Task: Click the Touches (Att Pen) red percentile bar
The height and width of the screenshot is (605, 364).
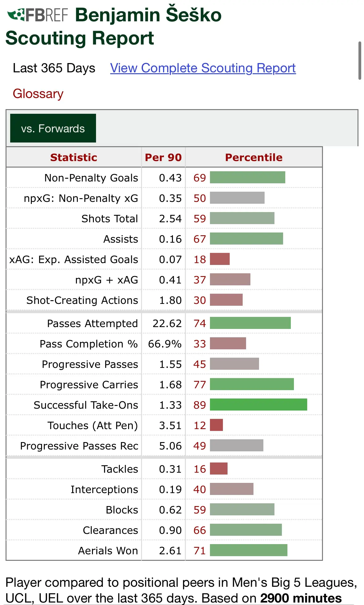Action: (216, 425)
